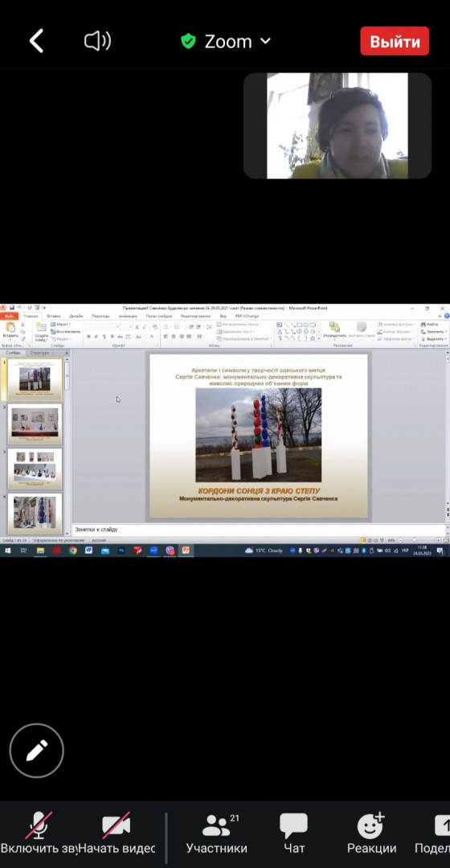This screenshot has width=450, height=868.
Task: Select the participant's video thumbnail
Action: pos(337,125)
